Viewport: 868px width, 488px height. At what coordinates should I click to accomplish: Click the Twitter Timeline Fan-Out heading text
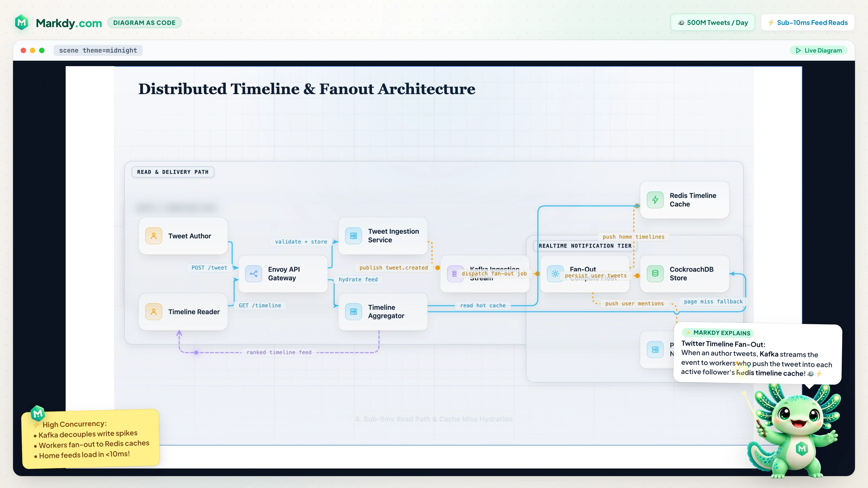pyautogui.click(x=723, y=344)
